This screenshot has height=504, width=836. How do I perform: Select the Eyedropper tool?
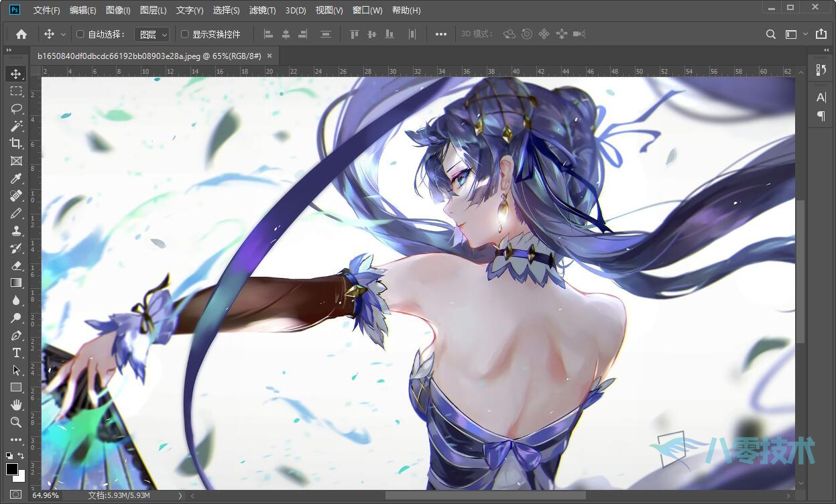click(16, 178)
